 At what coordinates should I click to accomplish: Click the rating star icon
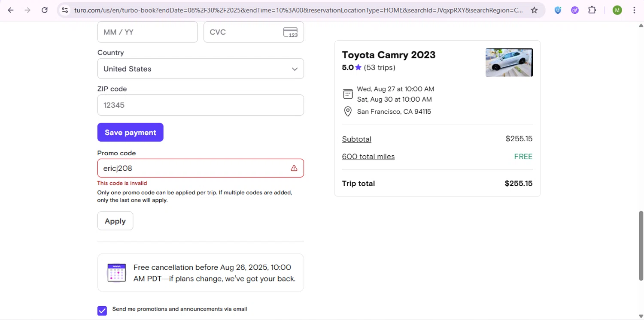(x=358, y=67)
